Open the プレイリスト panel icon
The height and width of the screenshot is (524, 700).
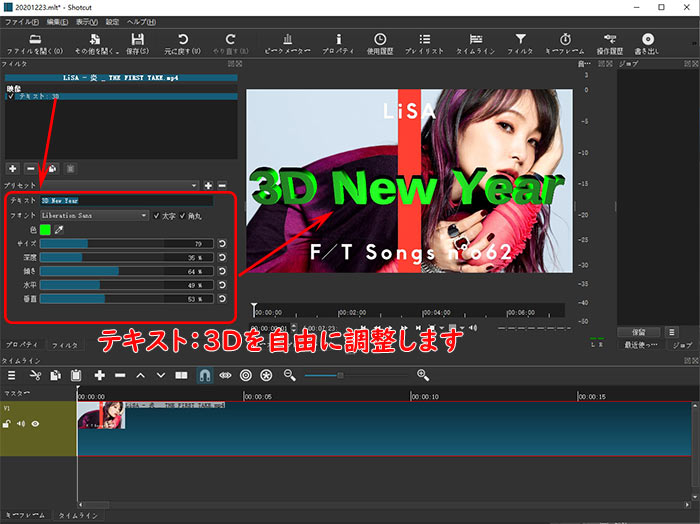[425, 44]
